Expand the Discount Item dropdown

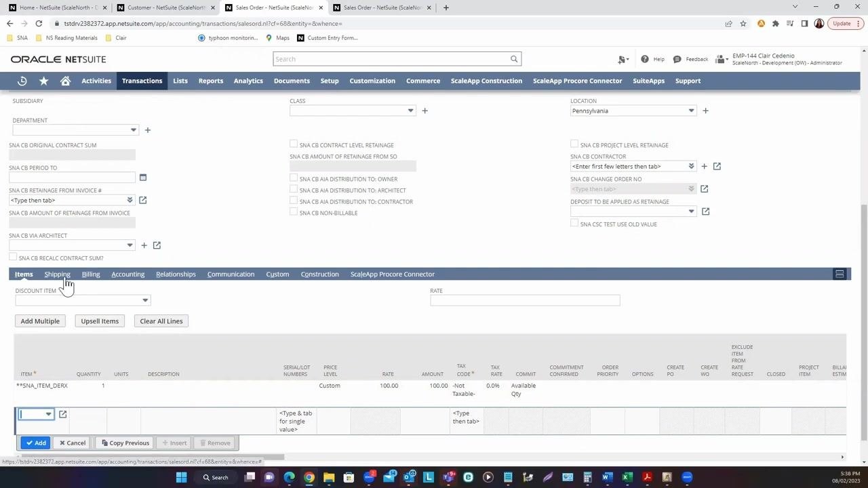point(144,300)
